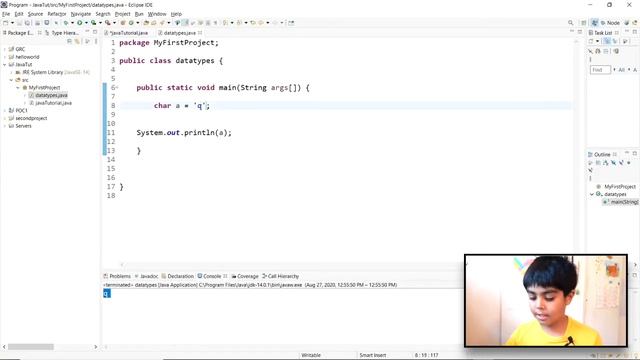Click Writable in status bar
This screenshot has width=640, height=360.
(311, 355)
